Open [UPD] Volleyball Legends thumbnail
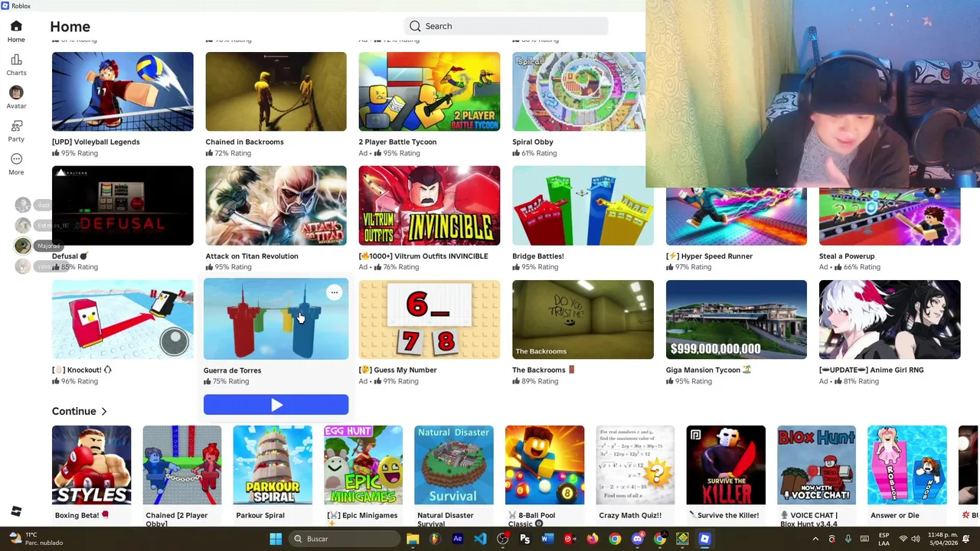Viewport: 980px width, 551px height. click(122, 92)
